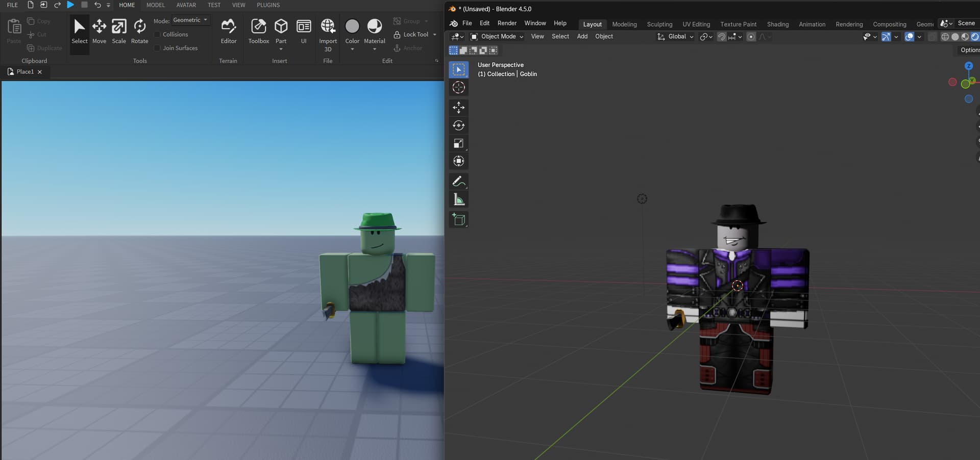Activate Blender's Annotate tool
This screenshot has height=460, width=980.
(x=458, y=181)
